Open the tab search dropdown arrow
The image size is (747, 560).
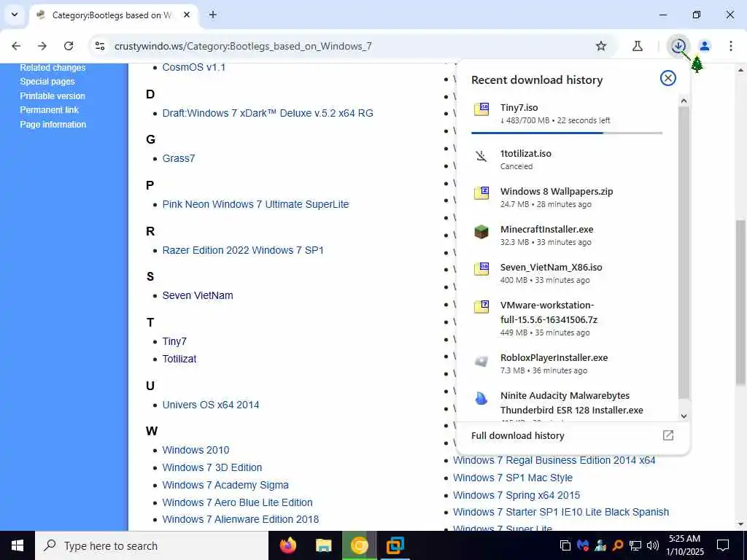(15, 15)
